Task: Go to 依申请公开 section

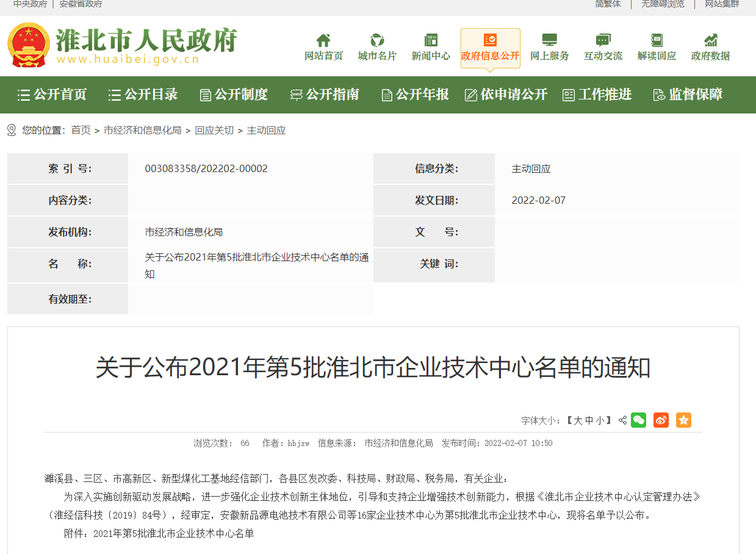Action: click(x=506, y=95)
